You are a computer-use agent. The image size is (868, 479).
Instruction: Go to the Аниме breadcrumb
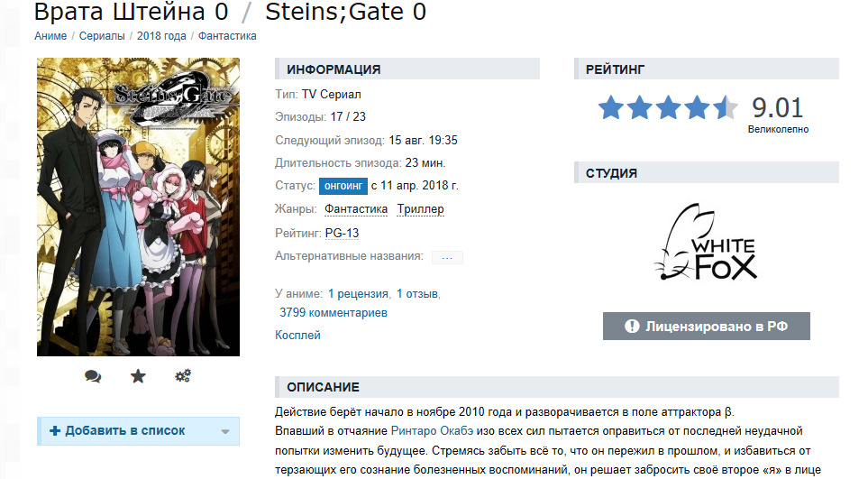pos(50,36)
